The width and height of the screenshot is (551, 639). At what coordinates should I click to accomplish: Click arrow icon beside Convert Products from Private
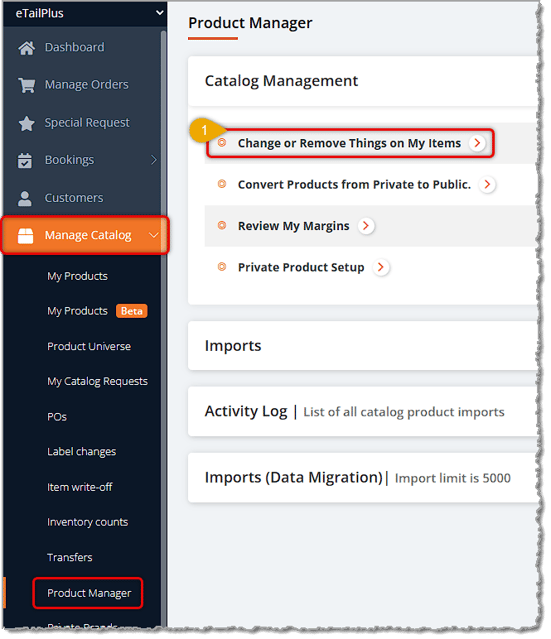click(x=487, y=184)
